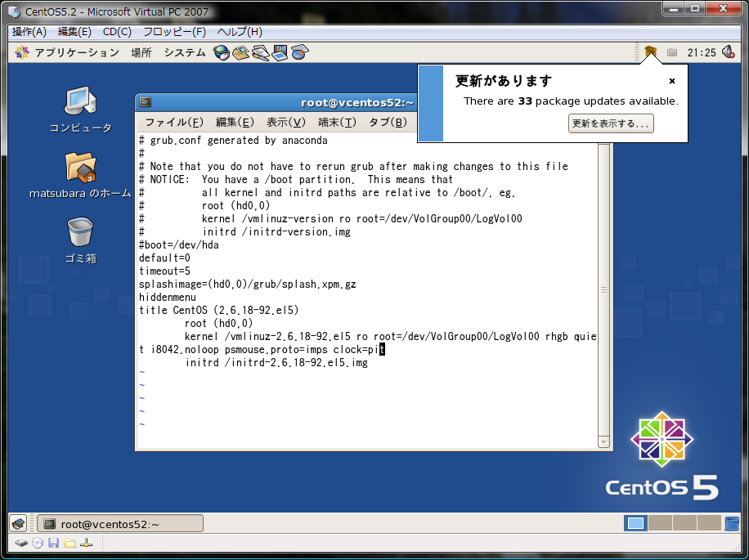The width and height of the screenshot is (749, 560).
Task: Click the show desktop button in bottom panel
Action: coord(19,524)
